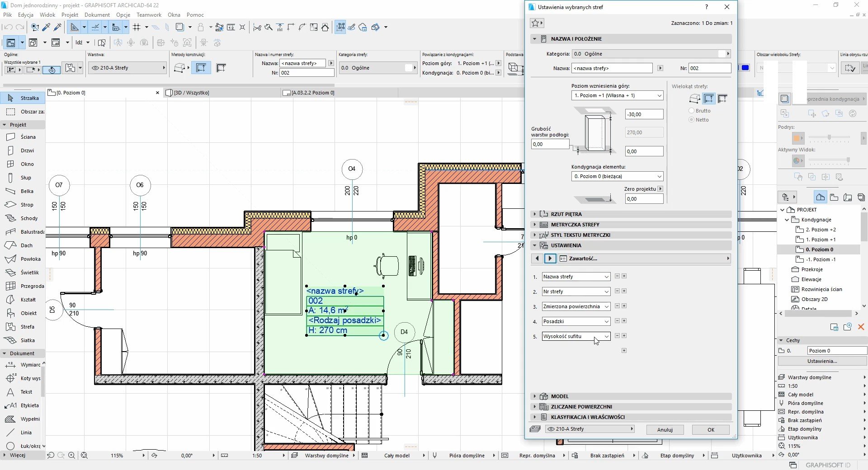The width and height of the screenshot is (868, 470).
Task: Select the Okno window tool
Action: point(23,164)
